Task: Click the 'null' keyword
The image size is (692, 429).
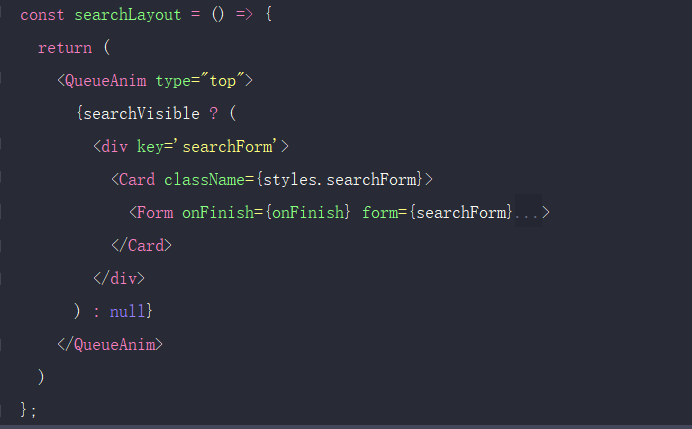Action: [127, 312]
